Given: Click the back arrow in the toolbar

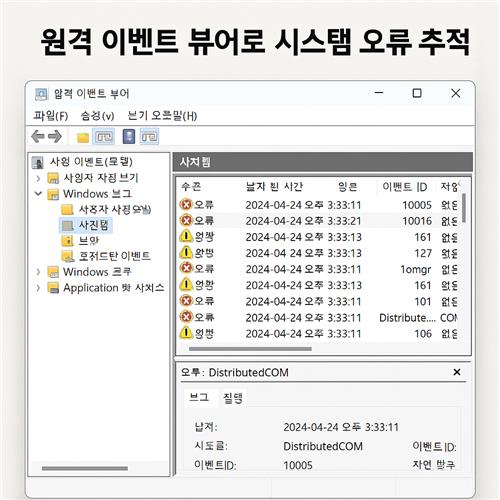Looking at the screenshot, I should (x=38, y=137).
